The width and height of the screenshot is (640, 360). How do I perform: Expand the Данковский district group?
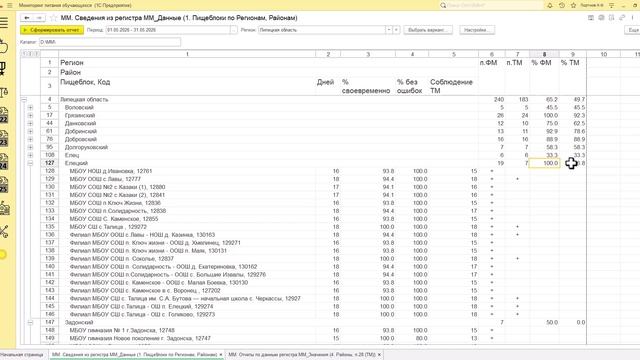coord(30,123)
